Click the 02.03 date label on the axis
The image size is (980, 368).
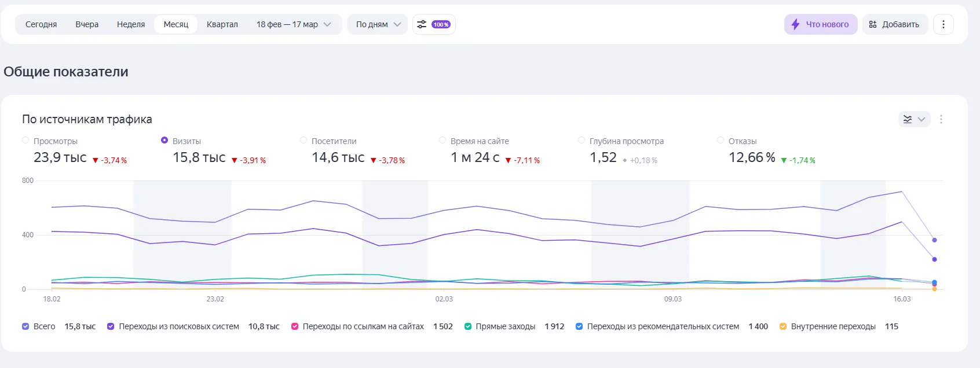pos(444,299)
